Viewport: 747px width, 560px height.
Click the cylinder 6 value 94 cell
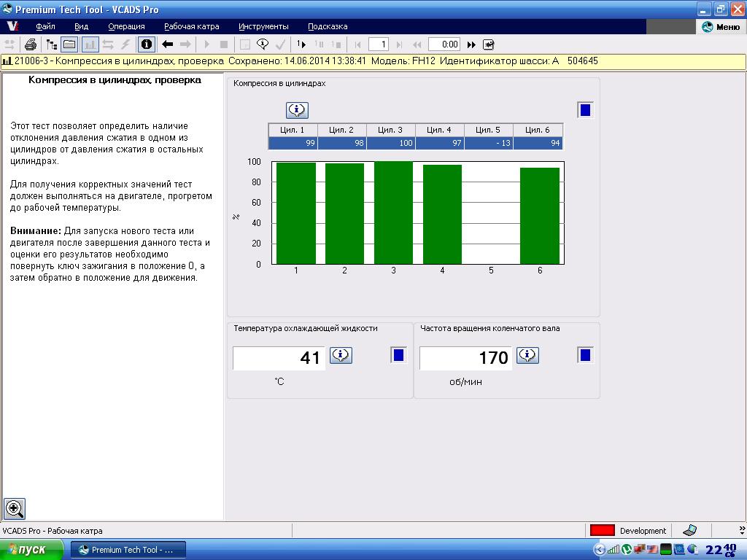click(x=538, y=144)
